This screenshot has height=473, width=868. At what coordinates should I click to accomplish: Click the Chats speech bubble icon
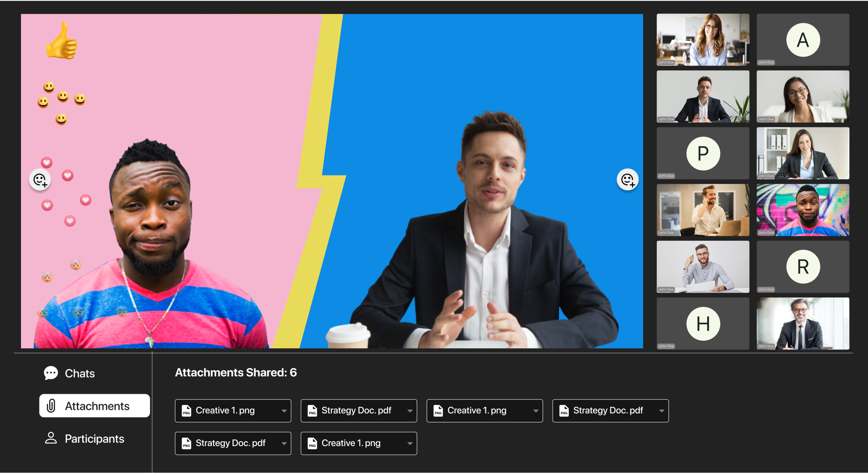pyautogui.click(x=51, y=373)
